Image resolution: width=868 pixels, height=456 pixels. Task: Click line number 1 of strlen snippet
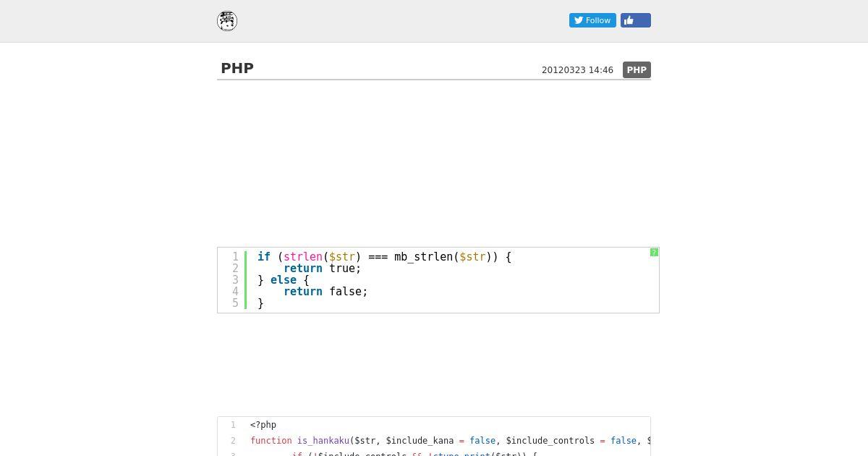click(235, 257)
